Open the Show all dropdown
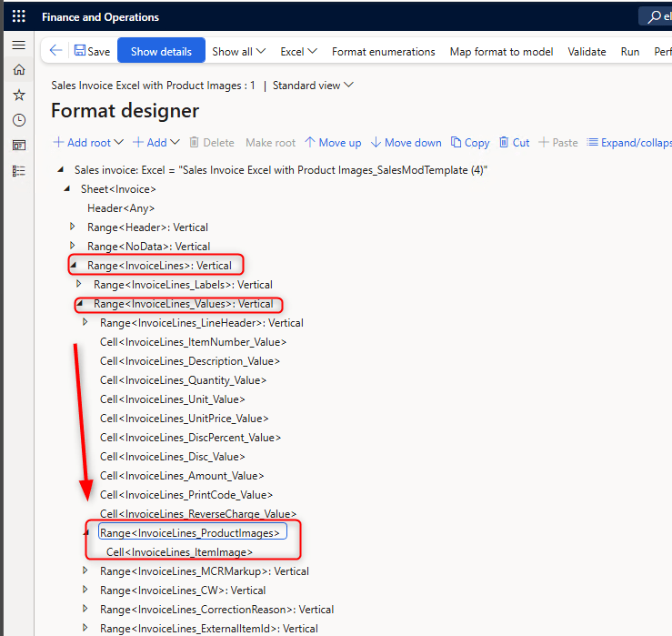This screenshot has width=672, height=636. (238, 52)
